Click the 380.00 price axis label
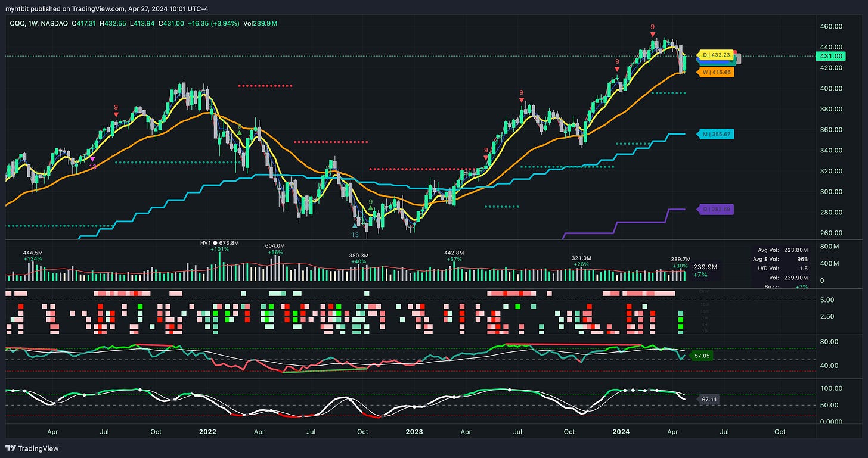Image resolution: width=868 pixels, height=458 pixels. pos(830,109)
